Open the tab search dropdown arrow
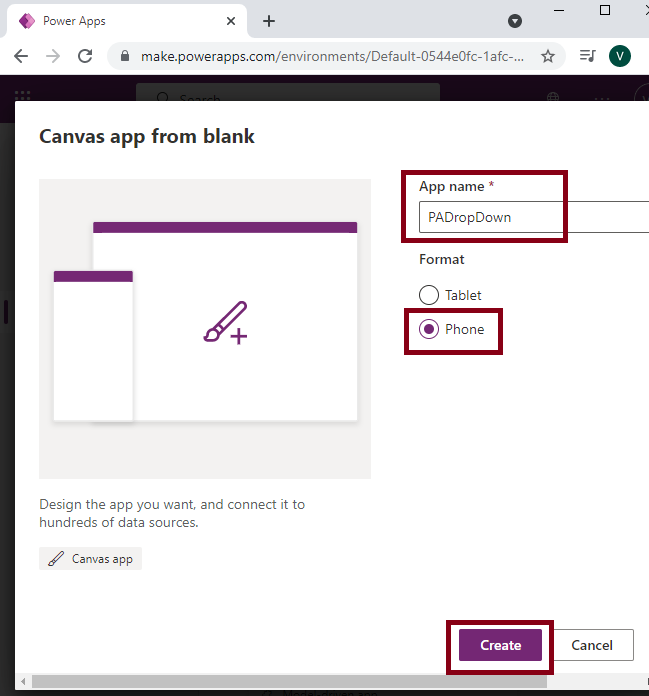Screen dimensions: 649x696 (x=515, y=21)
